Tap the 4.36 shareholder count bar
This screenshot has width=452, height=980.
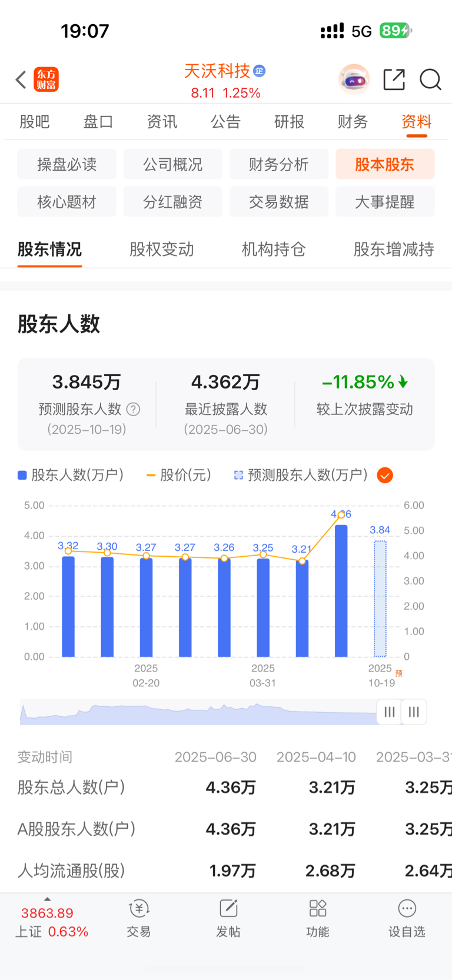click(x=341, y=590)
